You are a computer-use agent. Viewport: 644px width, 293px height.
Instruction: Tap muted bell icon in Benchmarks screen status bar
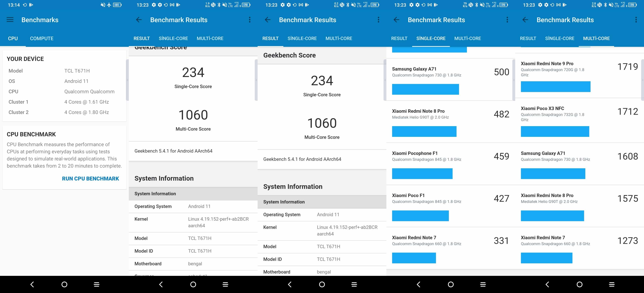point(103,5)
